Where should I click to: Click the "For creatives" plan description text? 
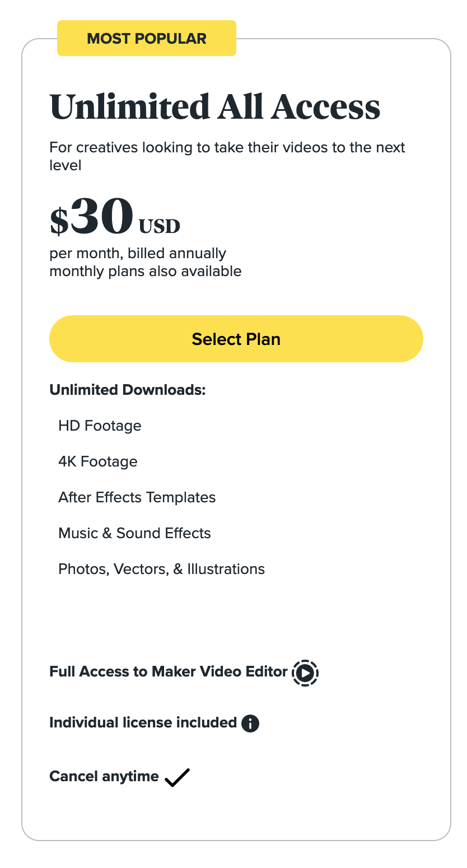[x=227, y=156]
